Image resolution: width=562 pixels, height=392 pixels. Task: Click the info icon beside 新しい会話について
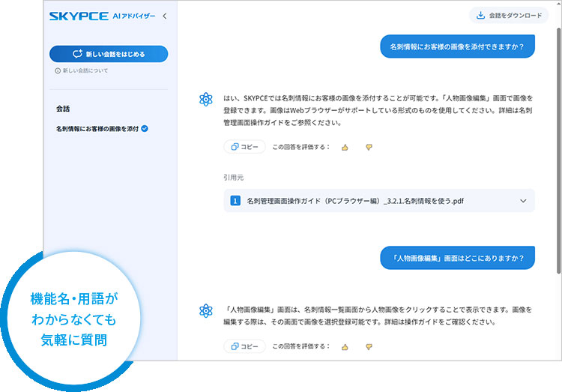coord(58,70)
